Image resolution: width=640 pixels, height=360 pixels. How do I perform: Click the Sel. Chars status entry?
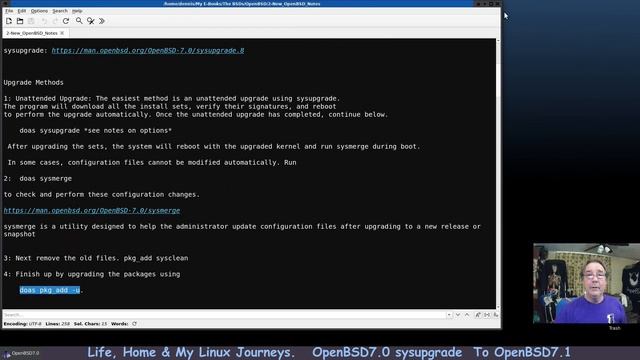coord(90,324)
